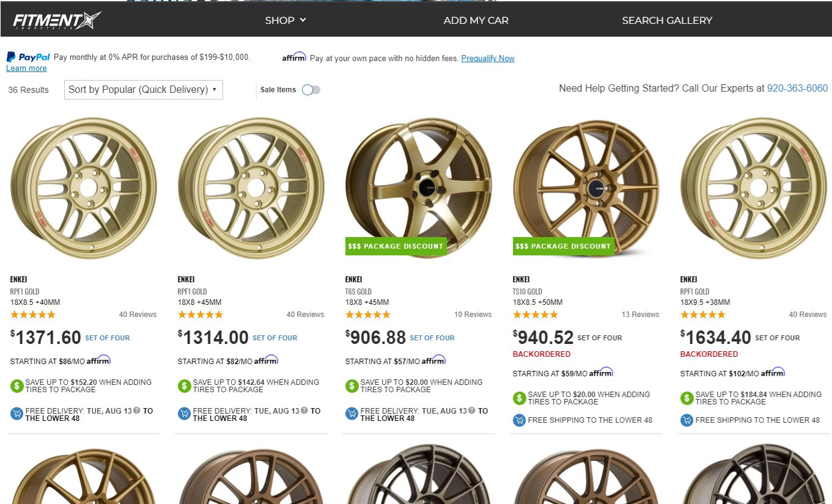Viewport: 832px width, 504px height.
Task: Open the Enkei RPF1 Gold 18X8 +45MM wheel image
Action: click(251, 188)
